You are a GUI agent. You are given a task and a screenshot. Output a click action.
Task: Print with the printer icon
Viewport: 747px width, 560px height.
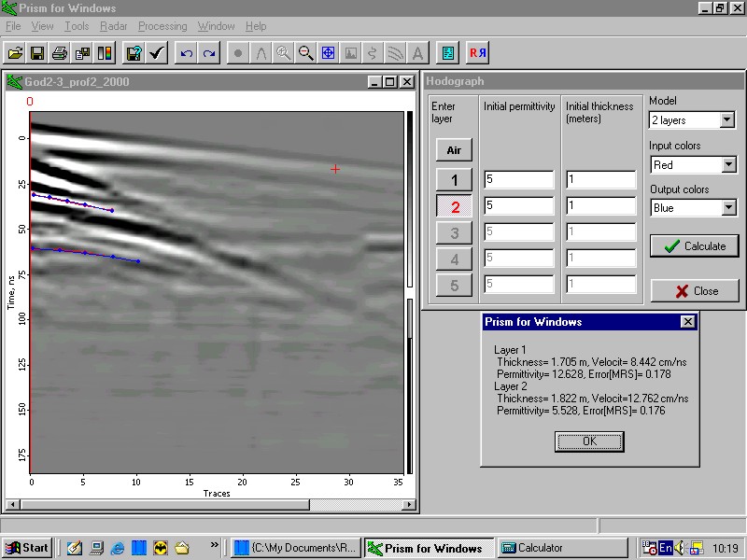[60, 53]
